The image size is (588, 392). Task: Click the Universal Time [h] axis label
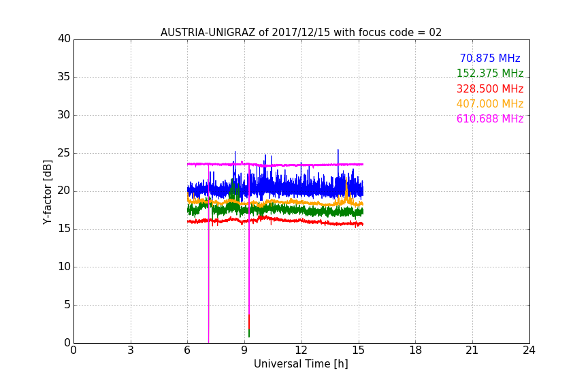(x=301, y=364)
